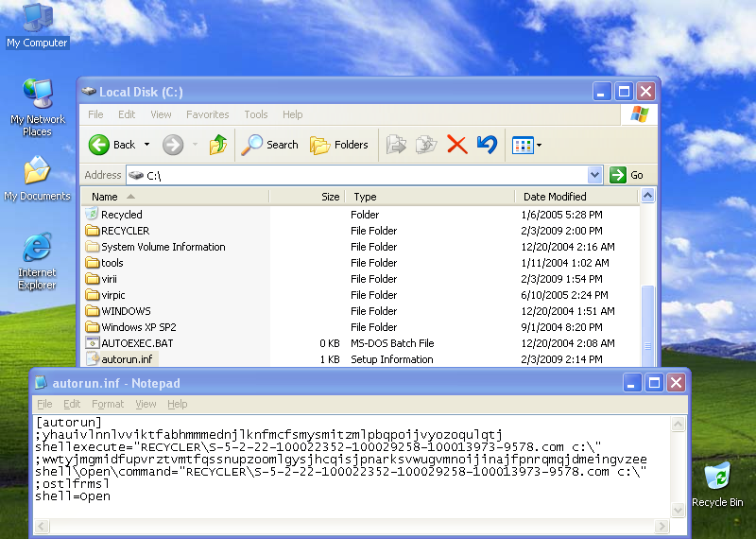Click the Local Disk title bar drive icon
The image size is (756, 539).
[89, 91]
